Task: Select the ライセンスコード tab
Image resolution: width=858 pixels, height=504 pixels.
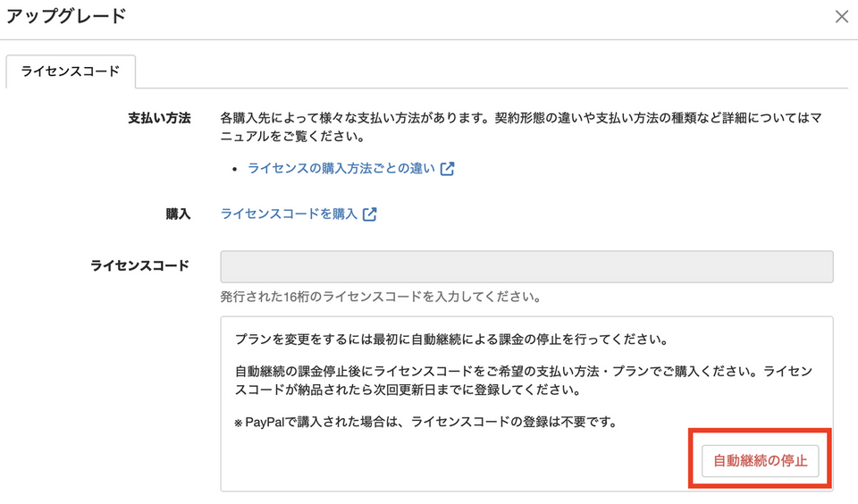Action: 71,71
